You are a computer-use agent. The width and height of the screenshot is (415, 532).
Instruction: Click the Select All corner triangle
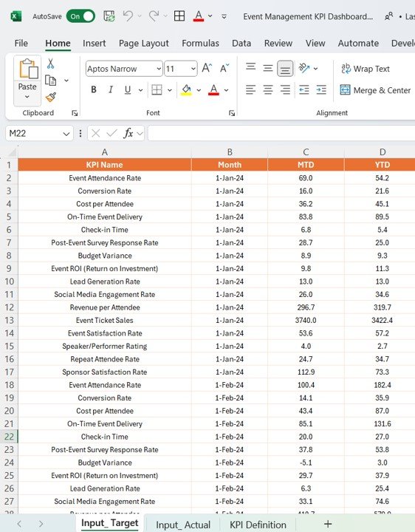pyautogui.click(x=11, y=152)
